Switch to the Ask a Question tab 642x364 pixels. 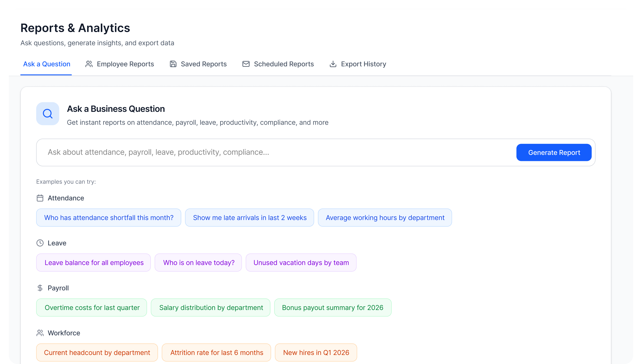46,64
